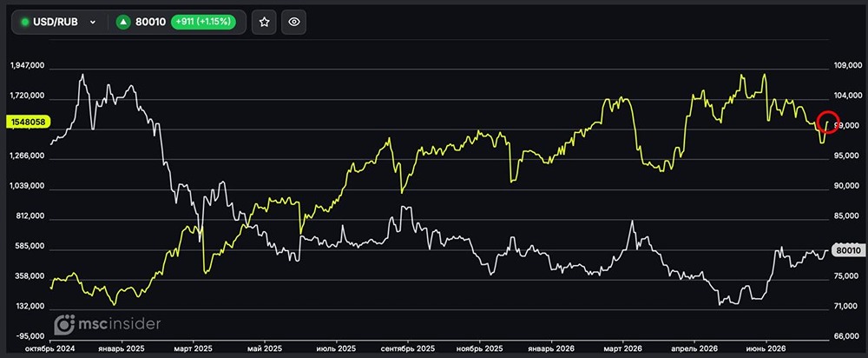Click the 104,000 right-axis label
The height and width of the screenshot is (358, 868).
(847, 96)
